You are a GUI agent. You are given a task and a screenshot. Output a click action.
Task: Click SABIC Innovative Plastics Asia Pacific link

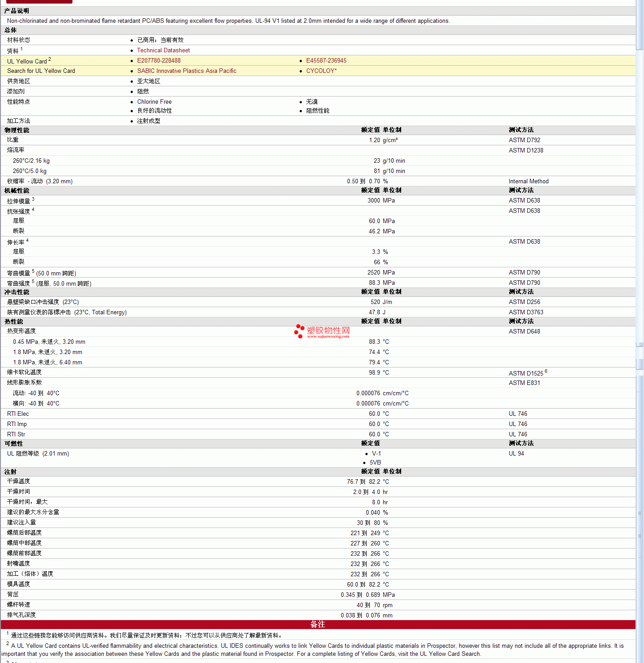click(186, 71)
